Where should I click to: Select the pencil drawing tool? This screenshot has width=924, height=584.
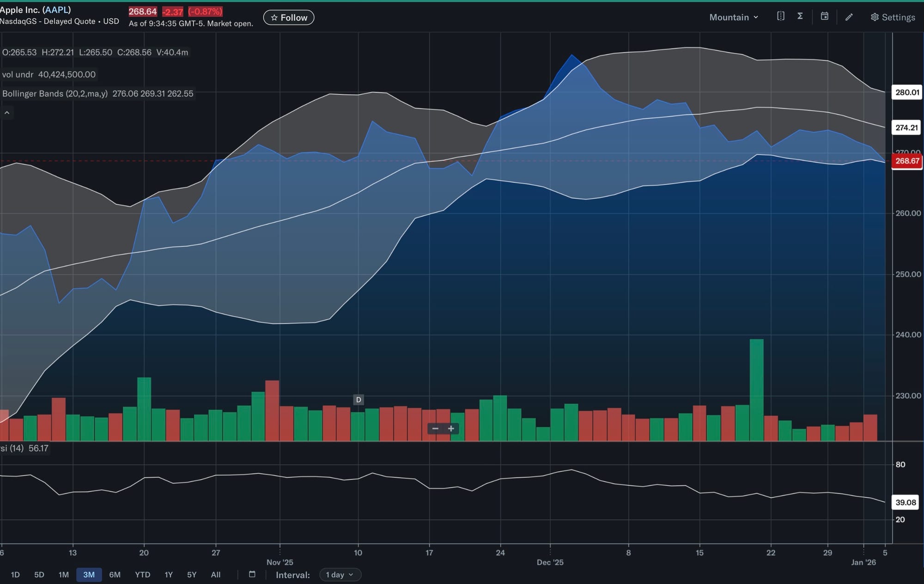(849, 17)
